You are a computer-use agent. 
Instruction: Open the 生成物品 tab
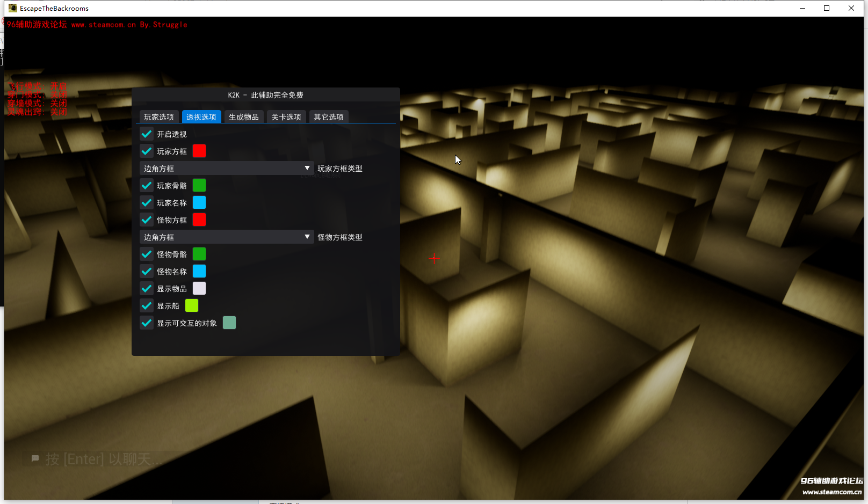tap(243, 117)
